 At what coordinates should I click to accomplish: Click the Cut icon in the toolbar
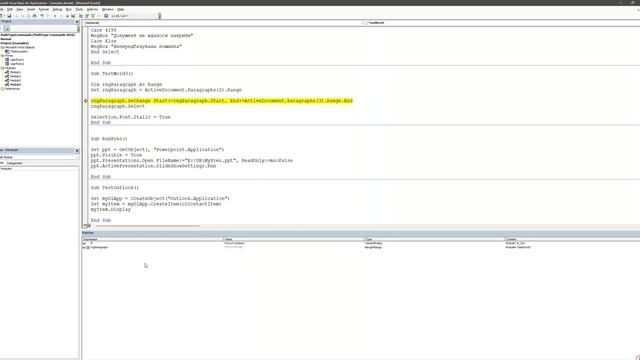click(16, 16)
